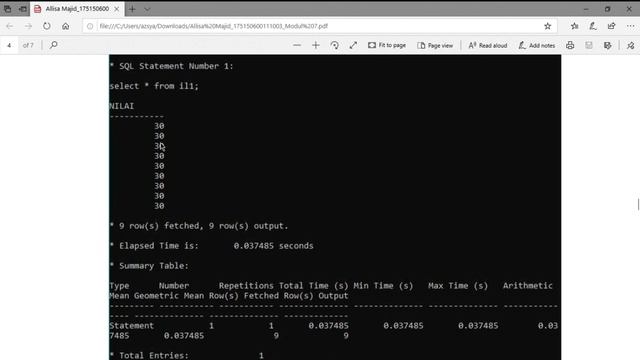Switch the PDF to full screen

[x=353, y=45]
